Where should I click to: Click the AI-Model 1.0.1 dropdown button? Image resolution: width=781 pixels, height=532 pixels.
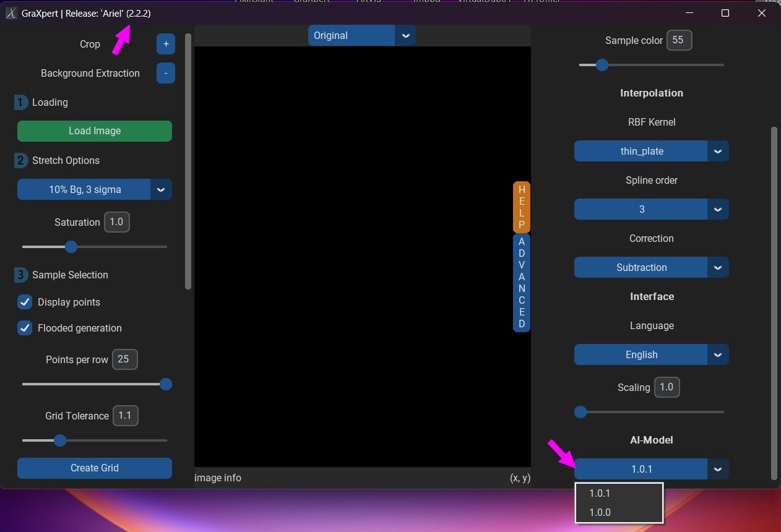pos(652,469)
